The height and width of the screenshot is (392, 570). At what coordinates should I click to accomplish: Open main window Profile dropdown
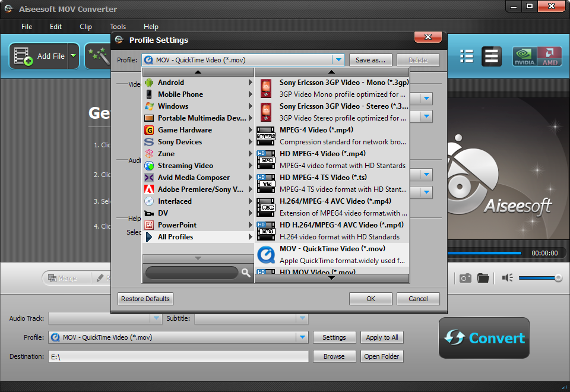point(302,337)
